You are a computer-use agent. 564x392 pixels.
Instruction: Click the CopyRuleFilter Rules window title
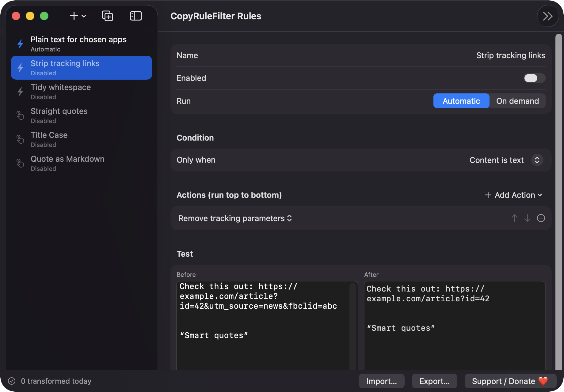(216, 16)
